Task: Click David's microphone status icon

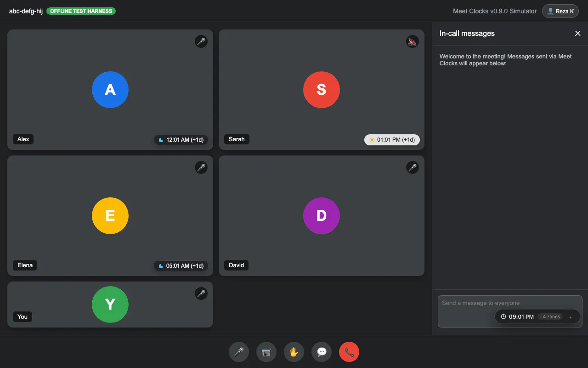Action: click(x=413, y=167)
